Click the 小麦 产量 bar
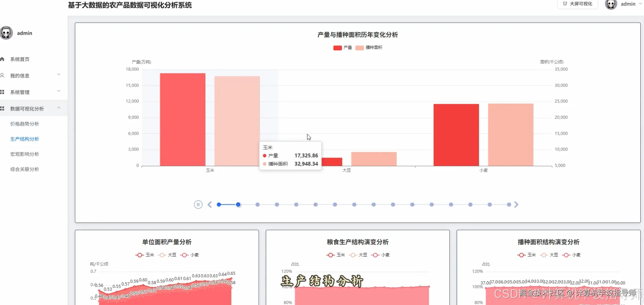Image resolution: width=644 pixels, height=305 pixels. click(x=456, y=135)
